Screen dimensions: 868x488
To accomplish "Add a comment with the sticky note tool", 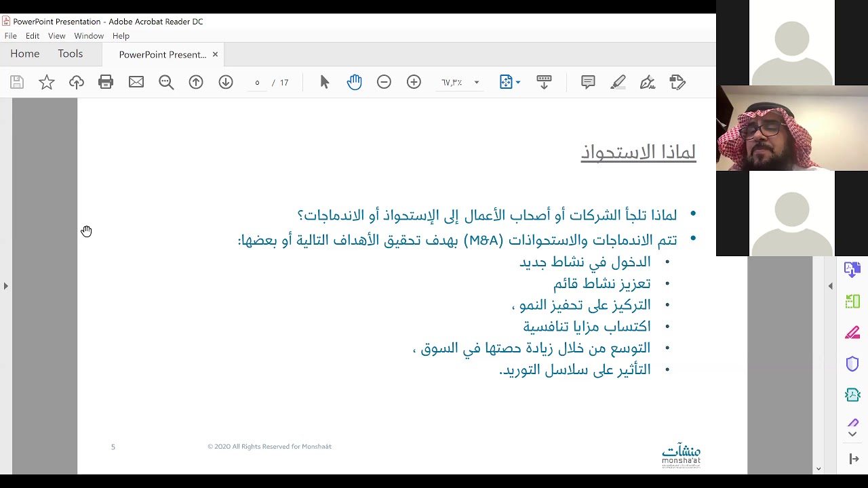I will tap(588, 82).
